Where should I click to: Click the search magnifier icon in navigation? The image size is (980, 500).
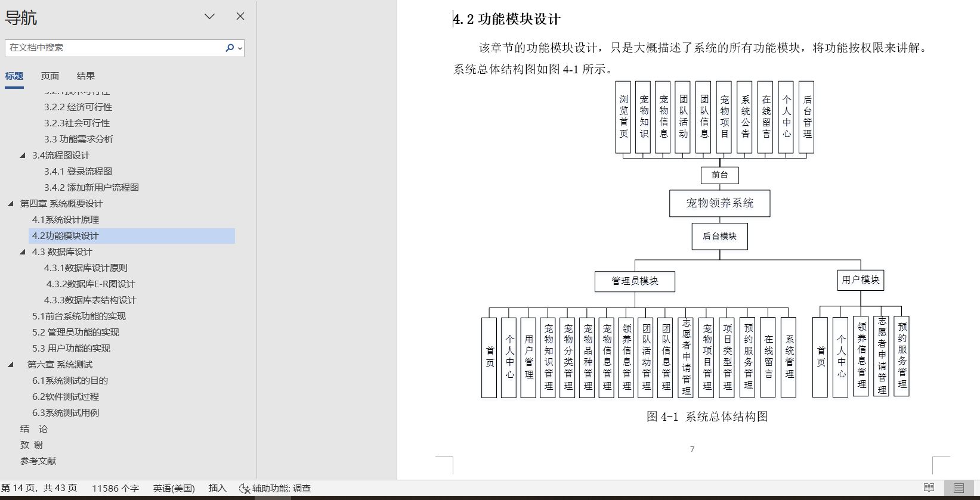point(229,48)
